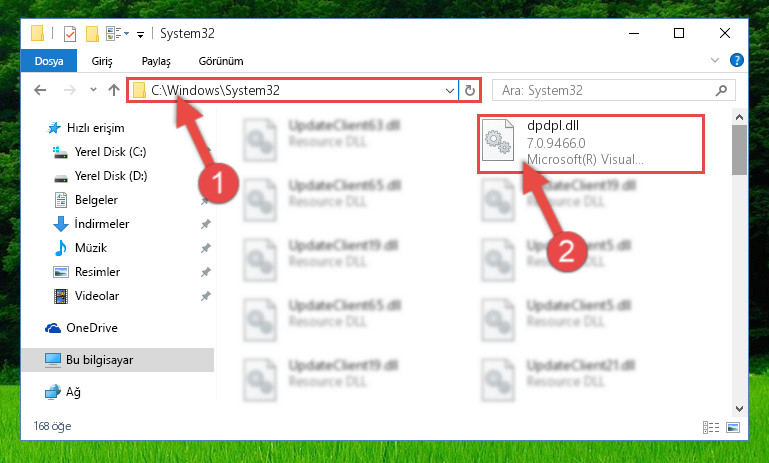The height and width of the screenshot is (463, 769).
Task: Open the Paylaş tab
Action: (156, 61)
